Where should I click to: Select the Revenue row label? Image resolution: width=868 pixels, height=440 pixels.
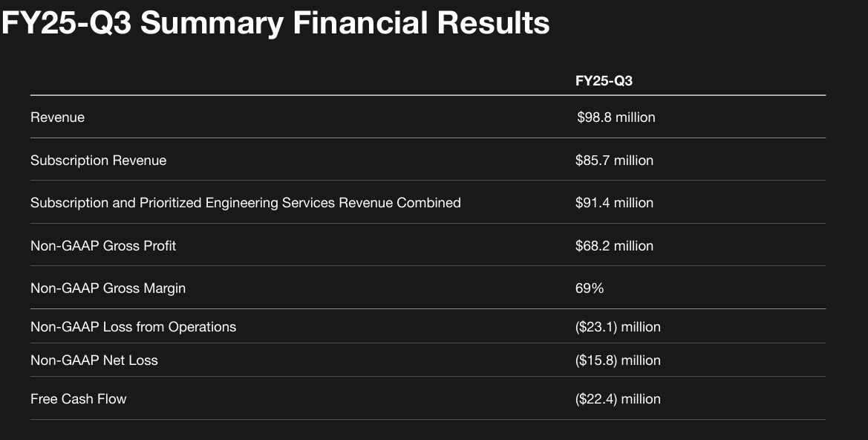pos(57,117)
